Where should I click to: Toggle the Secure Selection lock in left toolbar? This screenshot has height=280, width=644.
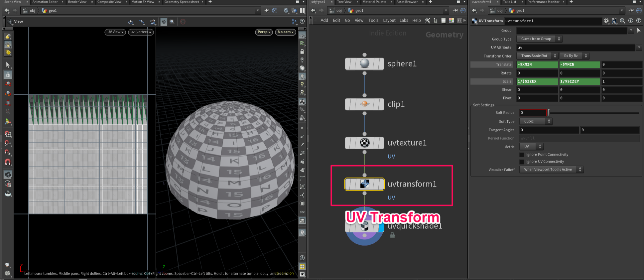click(8, 75)
